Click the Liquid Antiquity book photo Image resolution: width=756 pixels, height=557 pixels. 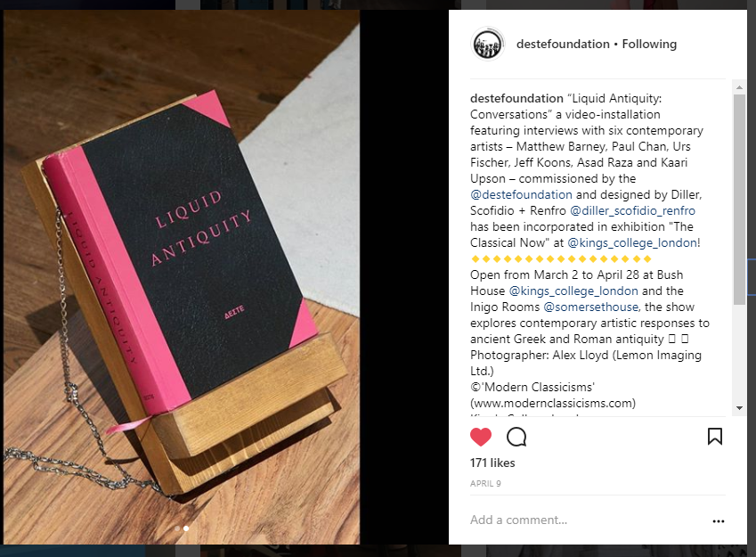[182, 277]
